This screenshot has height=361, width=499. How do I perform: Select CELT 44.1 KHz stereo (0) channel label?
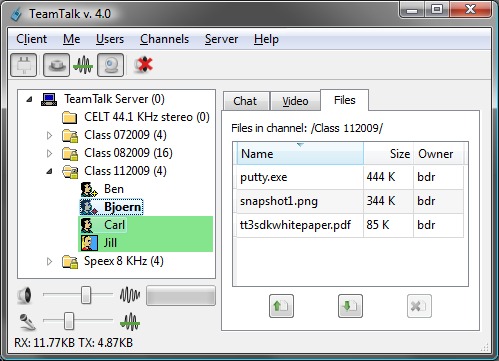click(147, 117)
